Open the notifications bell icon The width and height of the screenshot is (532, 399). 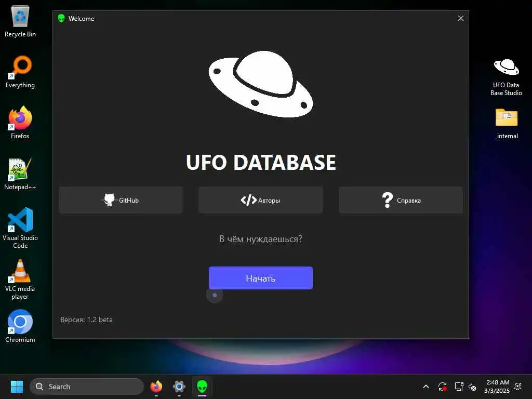tap(518, 387)
